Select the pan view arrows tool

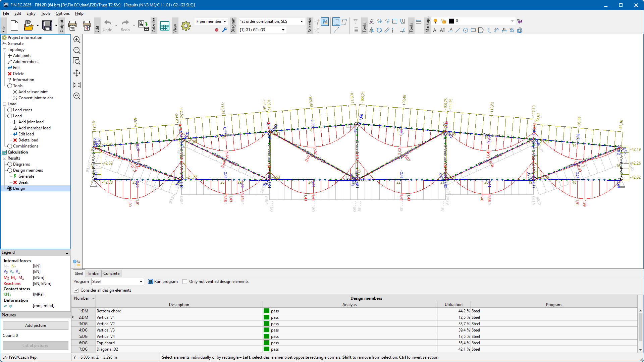point(77,73)
